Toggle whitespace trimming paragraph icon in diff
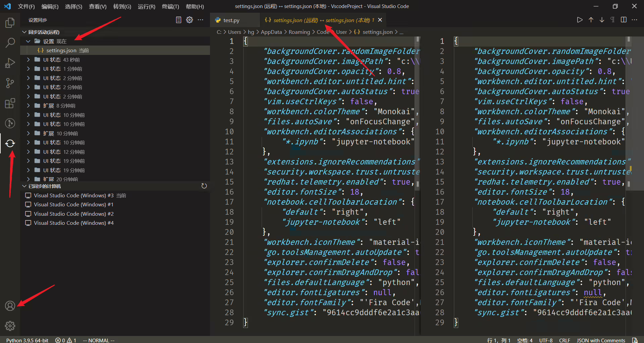The image size is (644, 343). coord(612,20)
